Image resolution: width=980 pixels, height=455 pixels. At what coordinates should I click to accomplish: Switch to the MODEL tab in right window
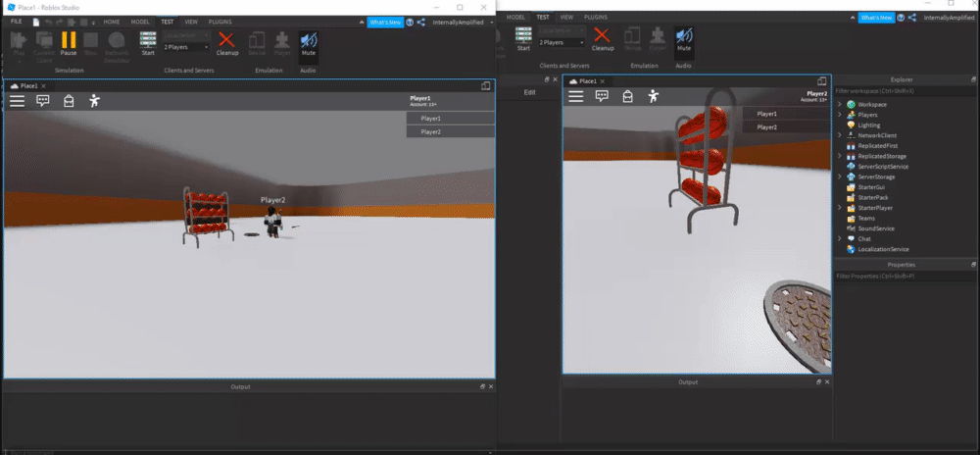tap(515, 18)
